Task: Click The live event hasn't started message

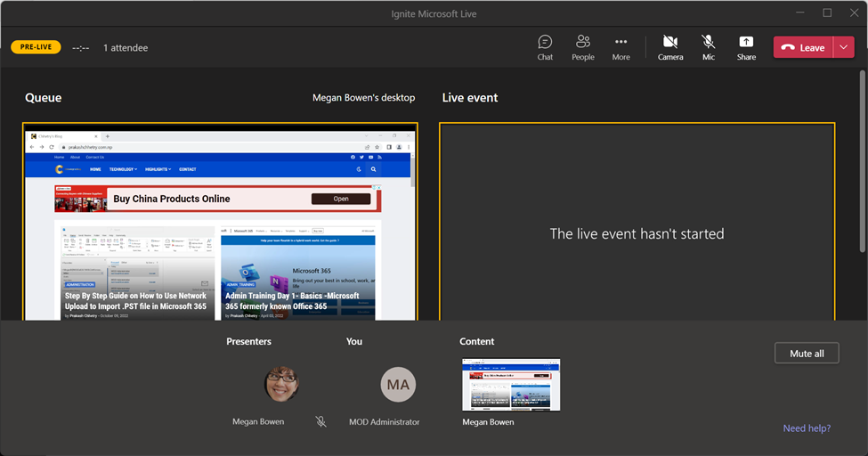Action: [637, 234]
